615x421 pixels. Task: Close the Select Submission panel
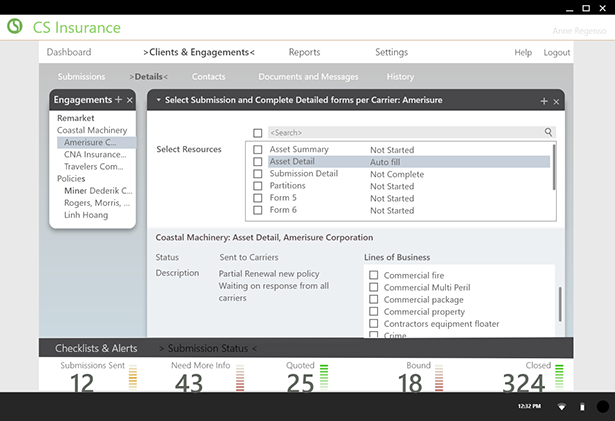click(x=556, y=101)
